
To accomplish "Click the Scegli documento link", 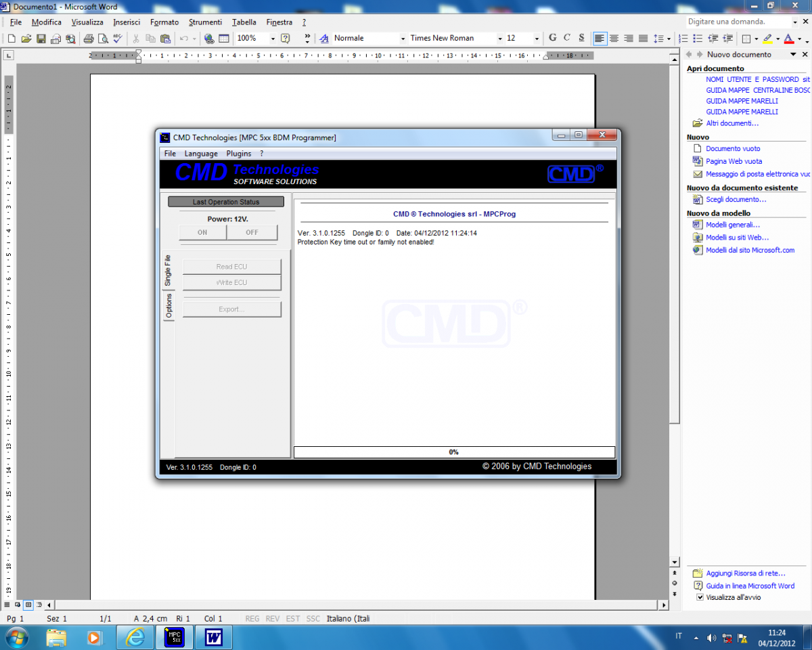I will (736, 200).
